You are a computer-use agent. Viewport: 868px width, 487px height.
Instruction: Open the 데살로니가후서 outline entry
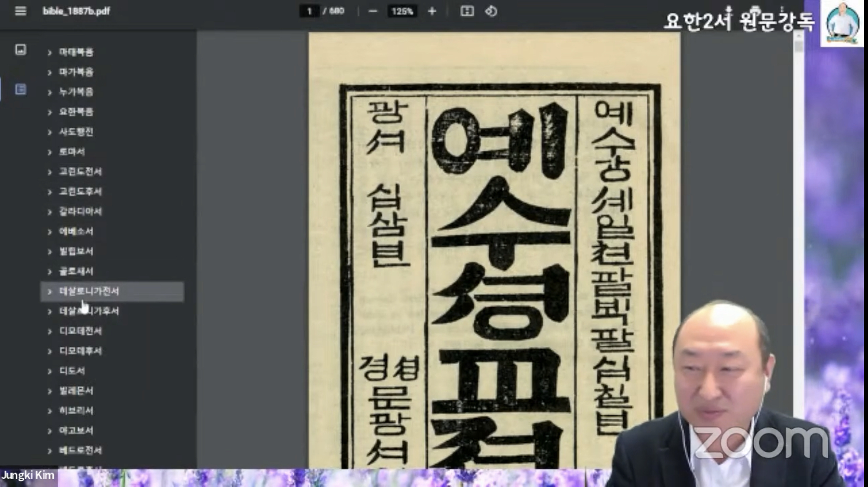click(89, 311)
